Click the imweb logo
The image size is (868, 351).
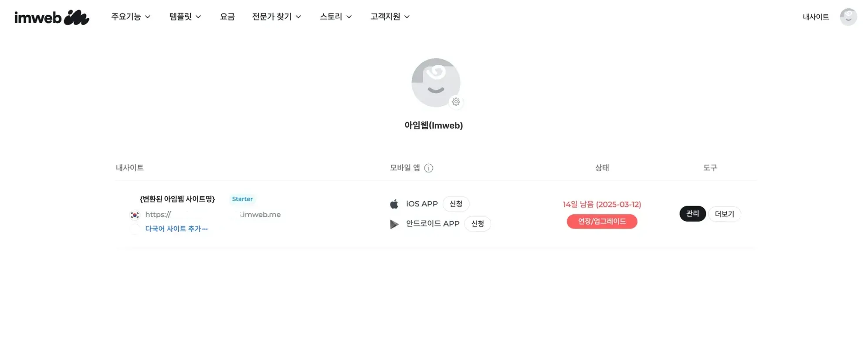pos(51,17)
